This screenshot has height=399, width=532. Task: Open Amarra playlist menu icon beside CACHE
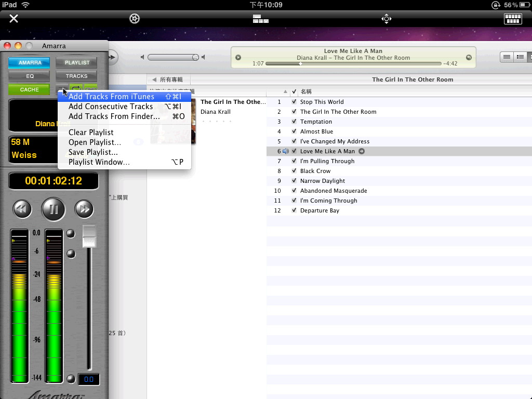62,88
